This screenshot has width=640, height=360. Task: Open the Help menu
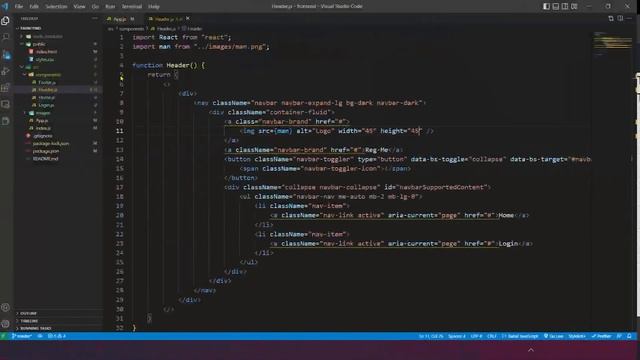[153, 7]
